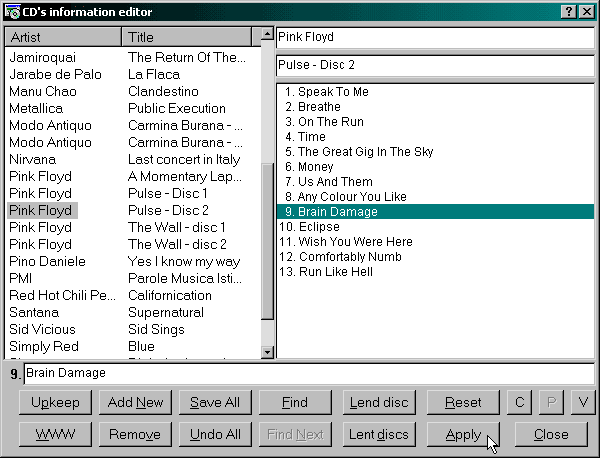This screenshot has width=600, height=458.
Task: Apply the track name changes
Action: click(463, 434)
